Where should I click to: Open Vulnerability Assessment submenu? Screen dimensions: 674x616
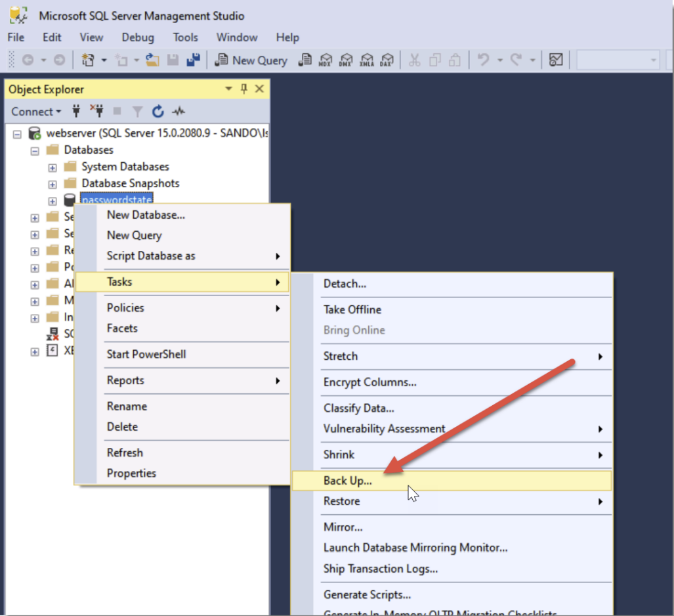pos(452,429)
